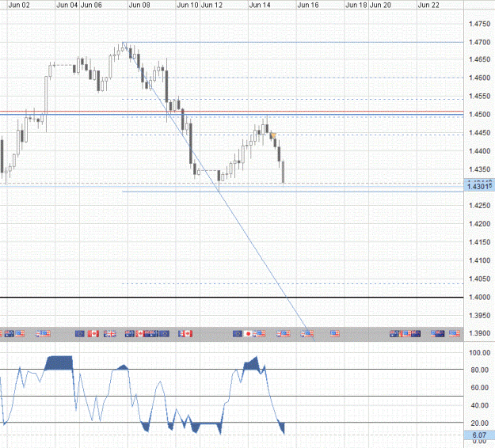Click the current price tag 1.4301
The image size is (495, 448).
coord(479,187)
